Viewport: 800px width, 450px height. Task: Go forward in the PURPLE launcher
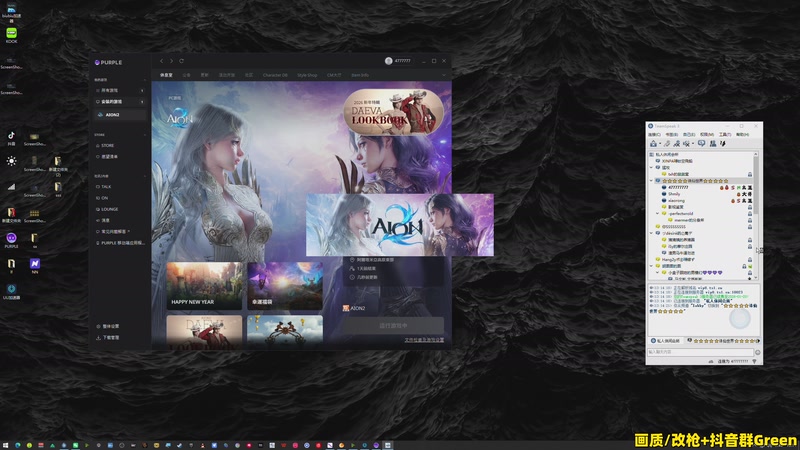click(x=171, y=61)
